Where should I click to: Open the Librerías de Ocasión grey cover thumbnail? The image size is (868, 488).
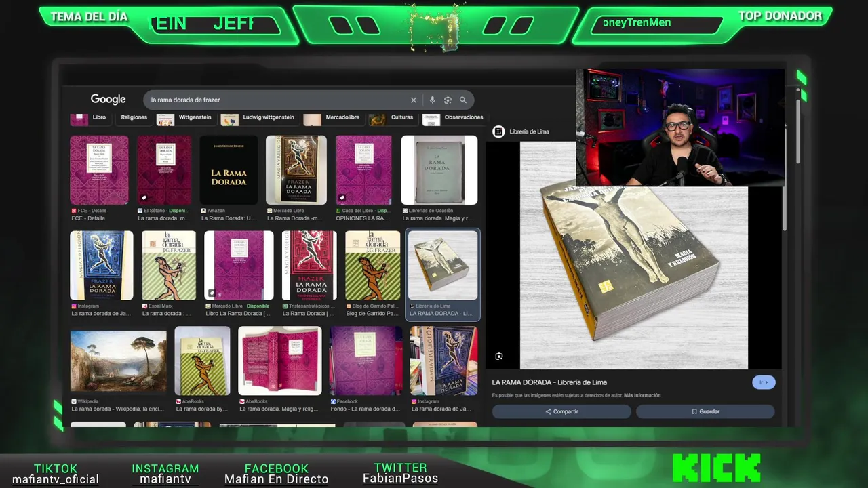pos(439,170)
